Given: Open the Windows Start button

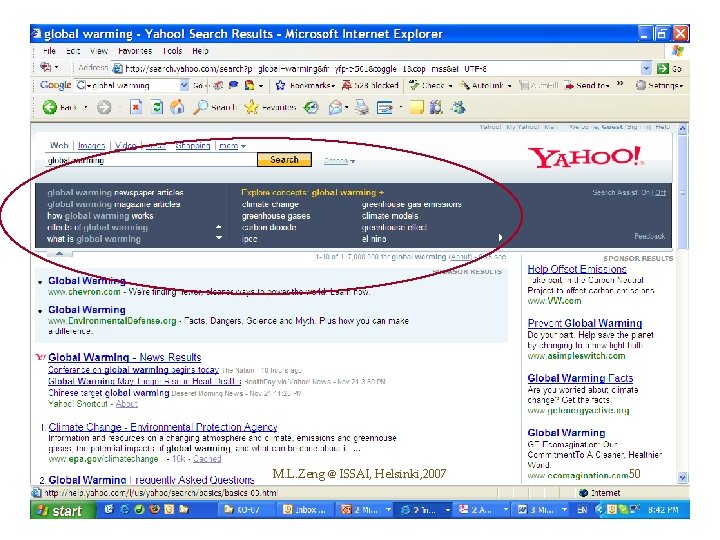Looking at the screenshot, I should click(62, 510).
